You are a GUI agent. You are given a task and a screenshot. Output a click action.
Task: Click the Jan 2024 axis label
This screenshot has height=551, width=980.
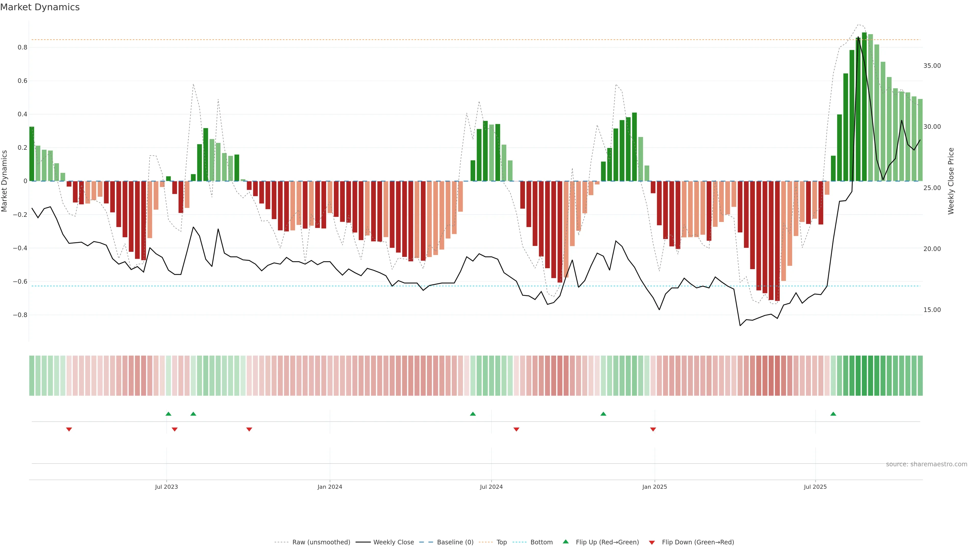tap(329, 487)
